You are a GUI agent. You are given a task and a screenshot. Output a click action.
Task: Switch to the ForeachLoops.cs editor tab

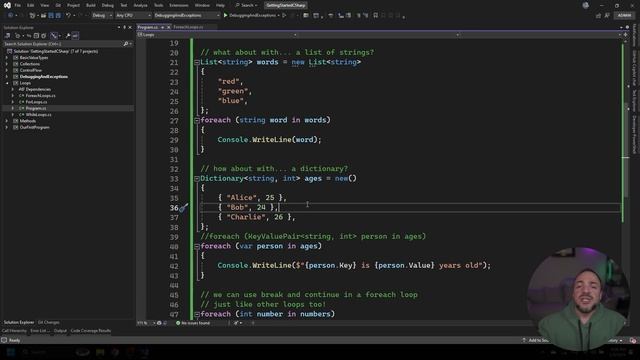point(188,27)
